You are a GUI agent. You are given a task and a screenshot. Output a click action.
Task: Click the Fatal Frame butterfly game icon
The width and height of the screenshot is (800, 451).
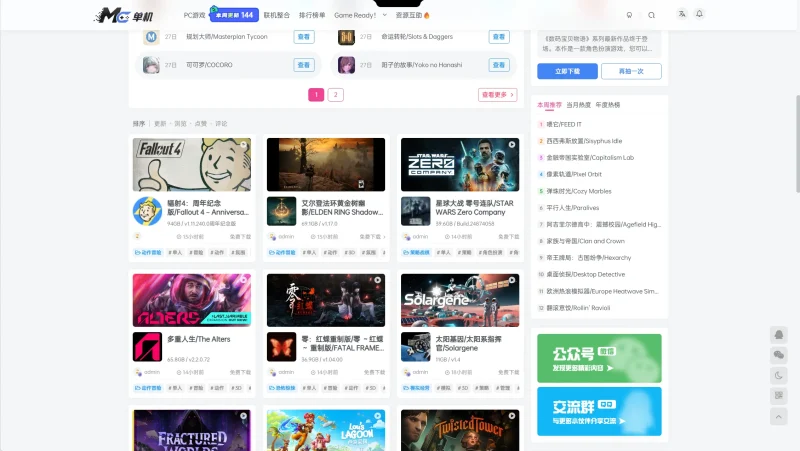click(281, 347)
